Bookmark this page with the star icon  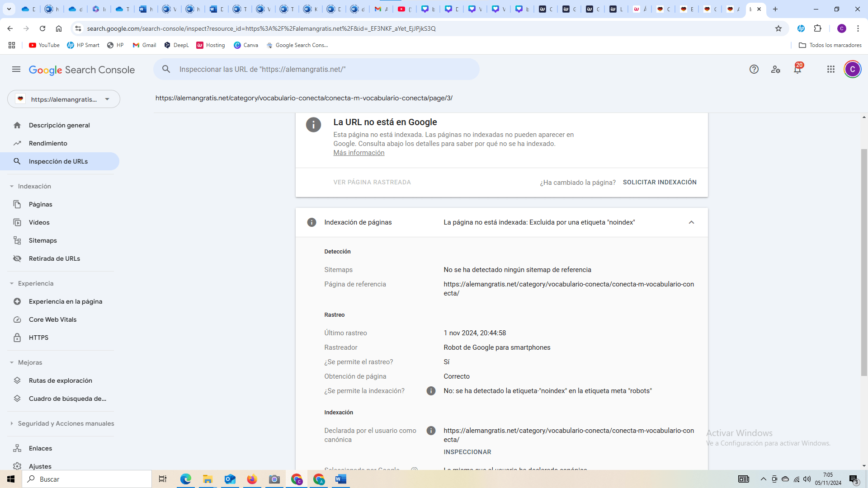(778, 28)
